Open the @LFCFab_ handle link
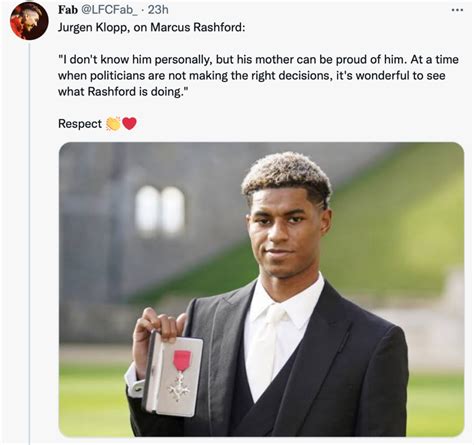This screenshot has width=474, height=445. coord(108,10)
